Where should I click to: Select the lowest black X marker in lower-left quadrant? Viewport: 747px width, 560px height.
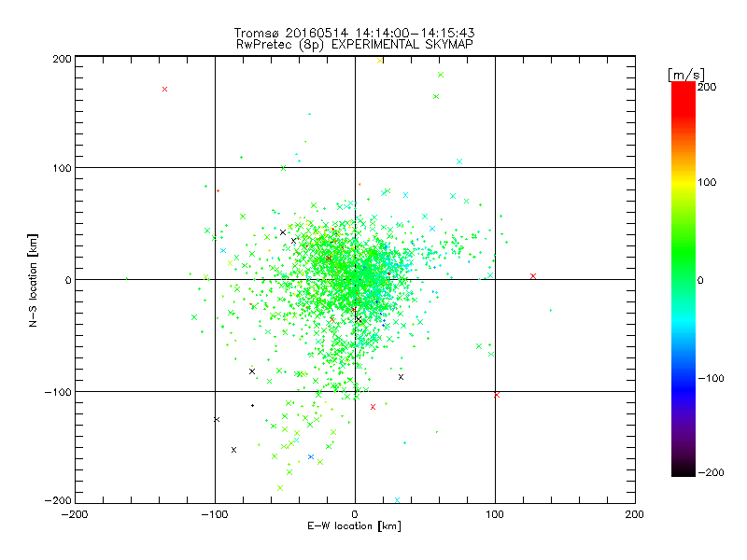(x=234, y=450)
